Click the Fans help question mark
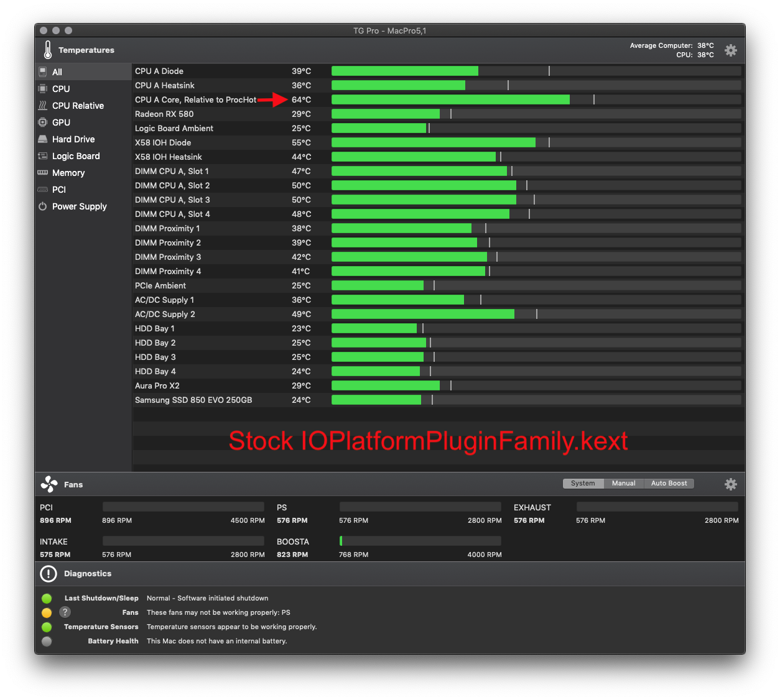Image resolution: width=780 pixels, height=700 pixels. (65, 612)
